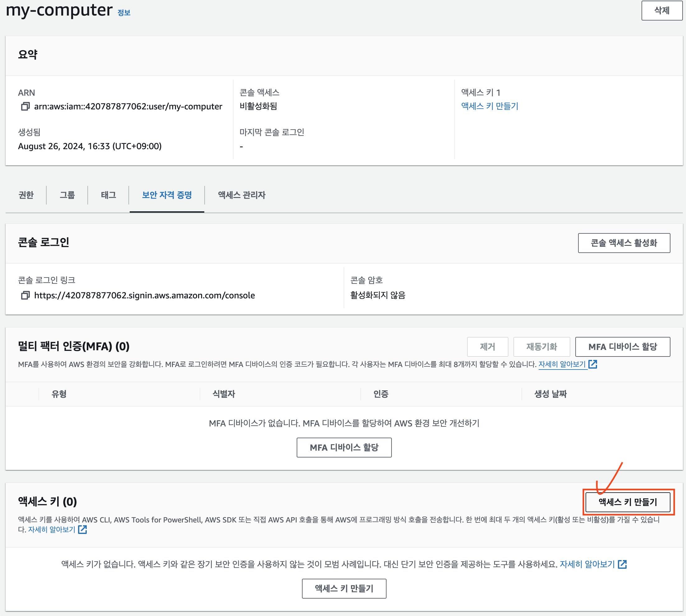The height and width of the screenshot is (616, 686).
Task: Open 액세스 키 만들기 link in summary
Action: click(489, 106)
